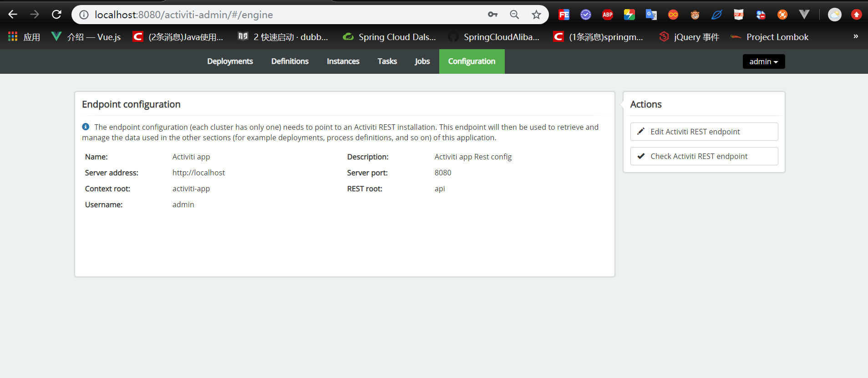Open the zoom magnifier icon

pyautogui.click(x=514, y=15)
